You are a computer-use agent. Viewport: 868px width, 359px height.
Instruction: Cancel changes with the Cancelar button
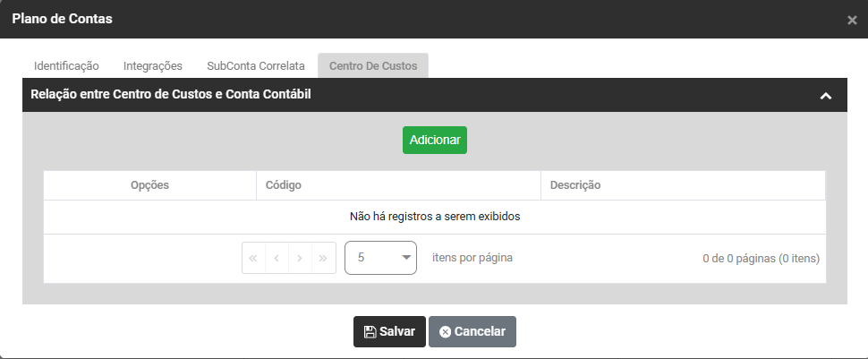(x=472, y=331)
